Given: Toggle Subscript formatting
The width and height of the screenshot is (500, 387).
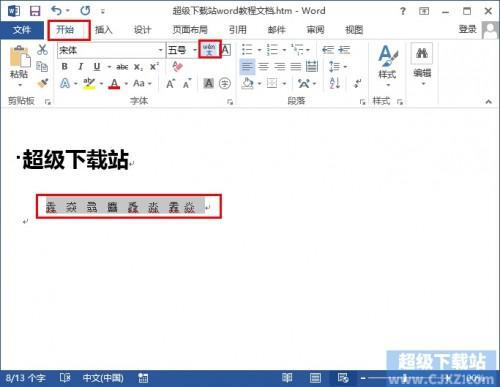Looking at the screenshot, I should click(138, 67).
